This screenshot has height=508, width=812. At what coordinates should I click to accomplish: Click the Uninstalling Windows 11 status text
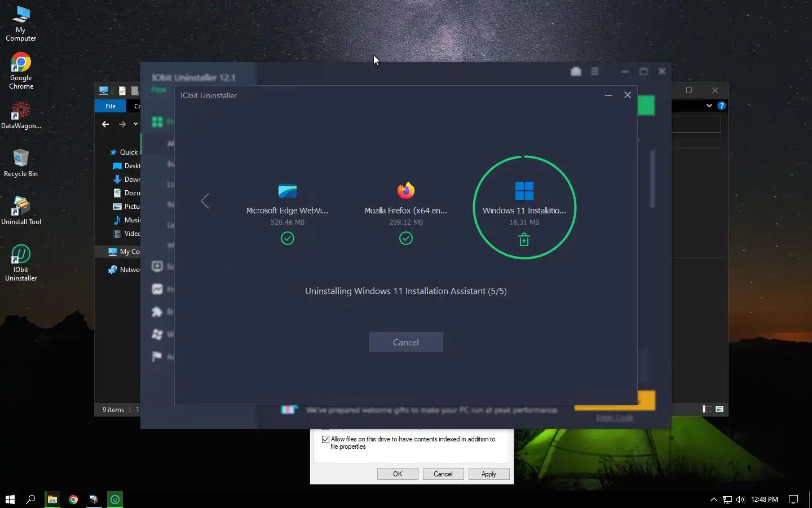pyautogui.click(x=405, y=291)
